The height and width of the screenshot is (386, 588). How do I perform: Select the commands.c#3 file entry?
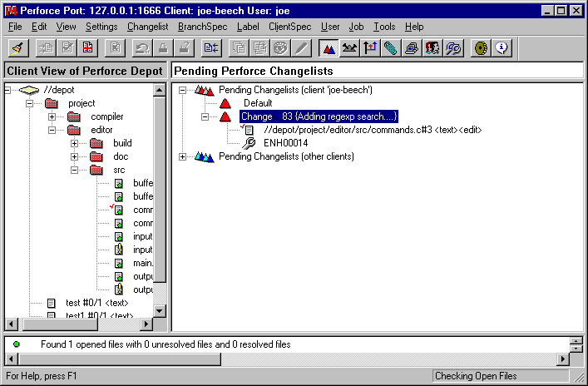[372, 130]
